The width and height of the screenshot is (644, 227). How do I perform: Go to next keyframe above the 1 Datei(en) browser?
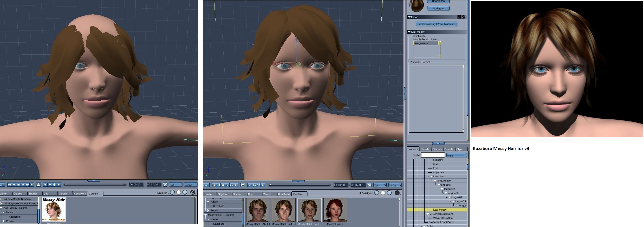[x=58, y=185]
